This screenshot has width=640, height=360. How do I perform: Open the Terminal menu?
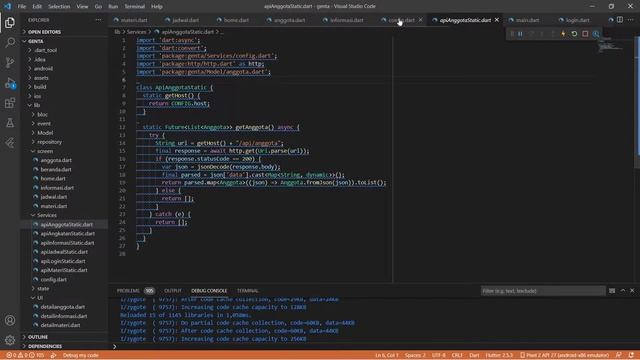135,7
